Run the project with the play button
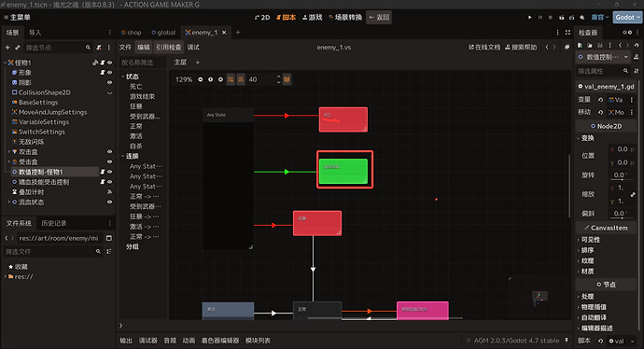The image size is (644, 349). tap(530, 17)
